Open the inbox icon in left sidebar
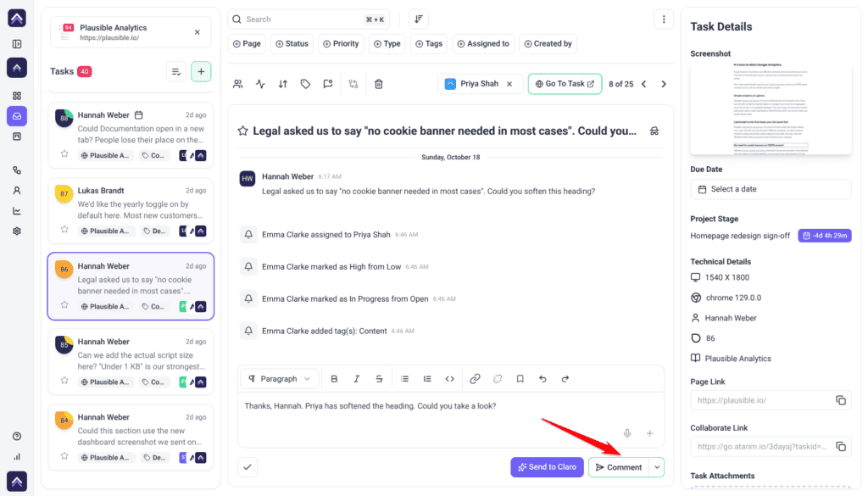This screenshot has height=496, width=868. pos(17,116)
